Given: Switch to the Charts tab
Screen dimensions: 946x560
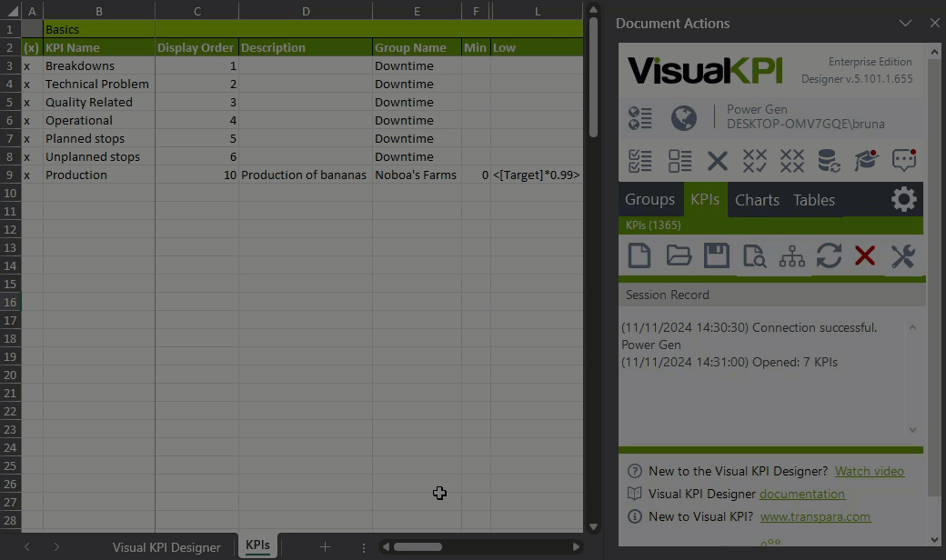Looking at the screenshot, I should pyautogui.click(x=757, y=200).
